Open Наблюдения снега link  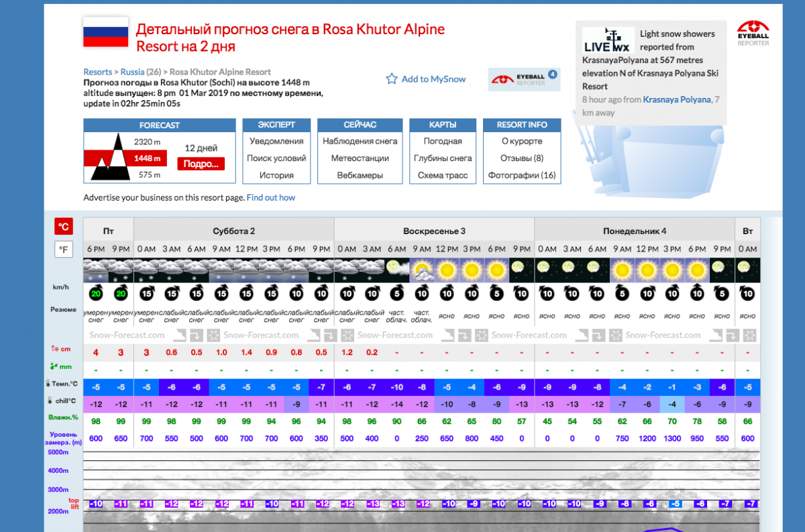(x=360, y=142)
